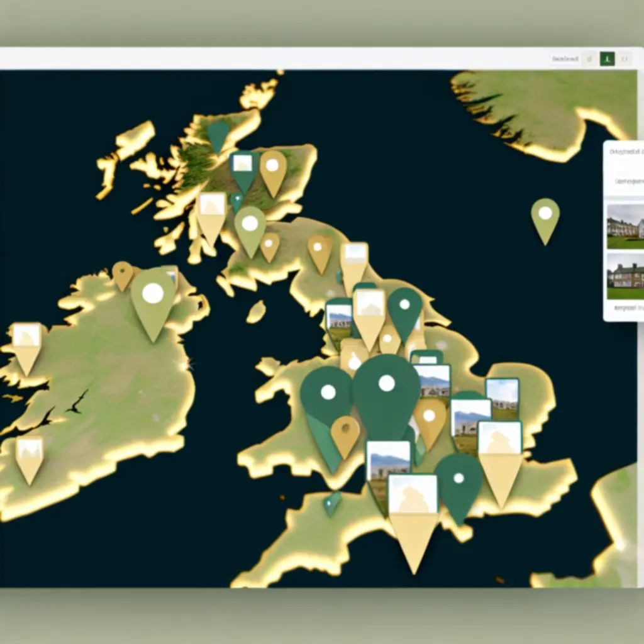Click the gold pin overlapping the Wales green pin
Viewport: 644px width, 644px height.
[x=345, y=437]
